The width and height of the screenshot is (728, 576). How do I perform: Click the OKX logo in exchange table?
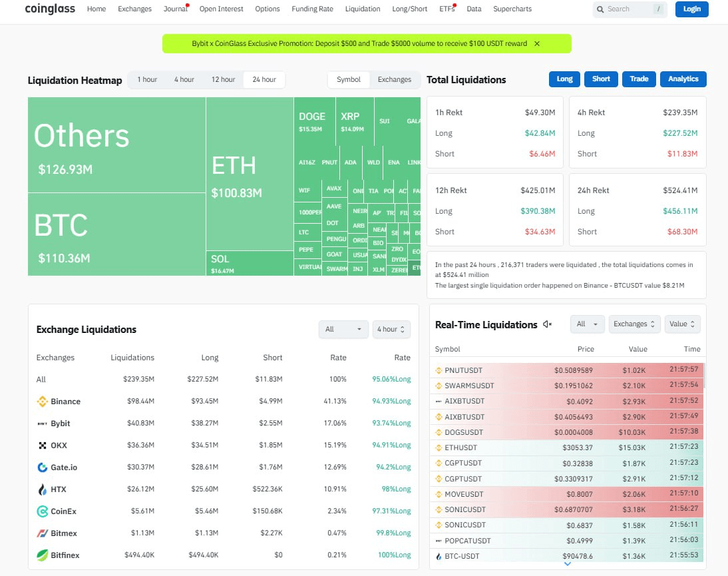[x=42, y=445]
